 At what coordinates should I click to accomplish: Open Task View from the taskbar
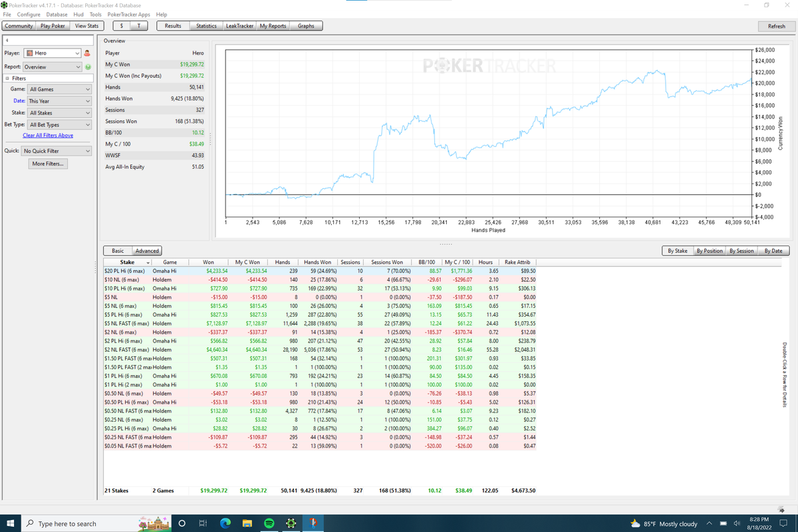(x=203, y=523)
